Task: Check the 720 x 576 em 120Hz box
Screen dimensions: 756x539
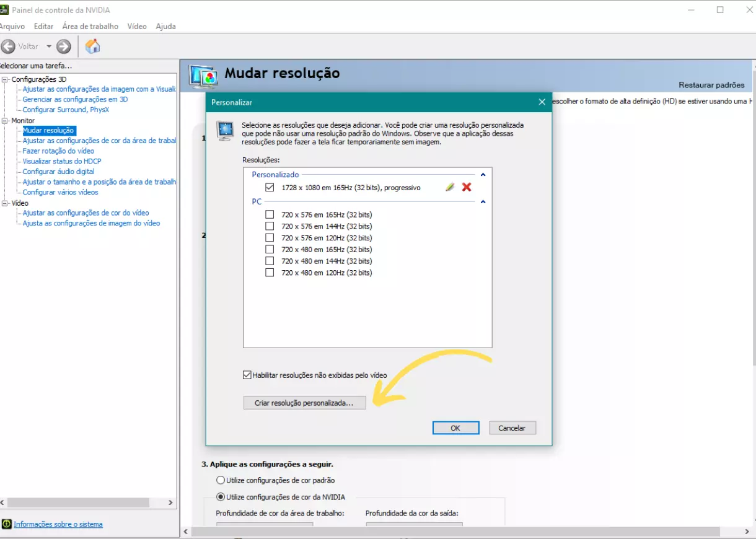Action: point(270,238)
